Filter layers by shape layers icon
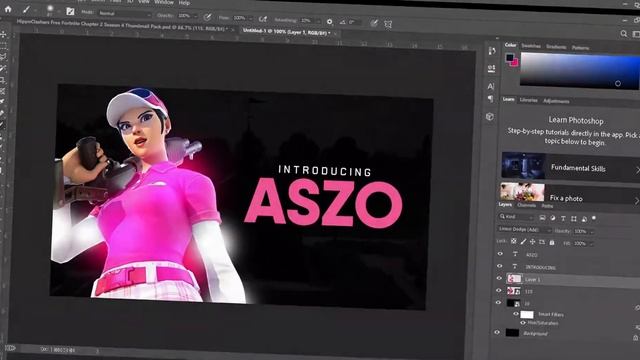Screen dimensions: 640x360 tap(573, 219)
